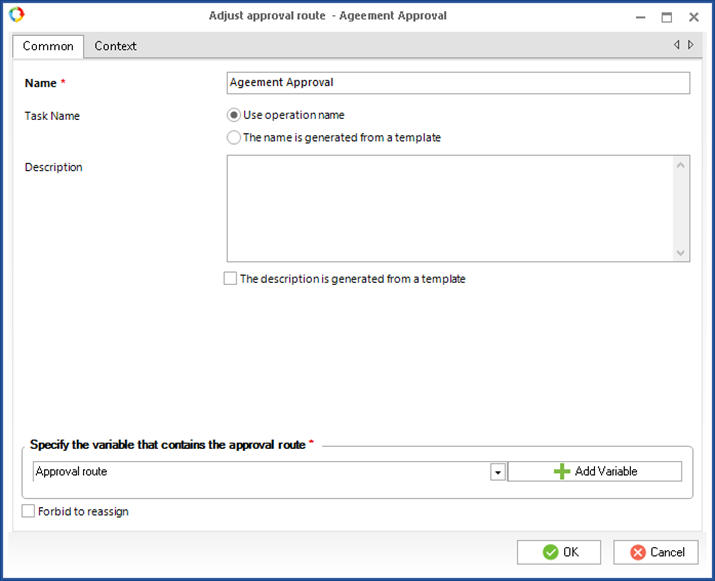
Task: Check the Forbid to reassign box
Action: 28,511
